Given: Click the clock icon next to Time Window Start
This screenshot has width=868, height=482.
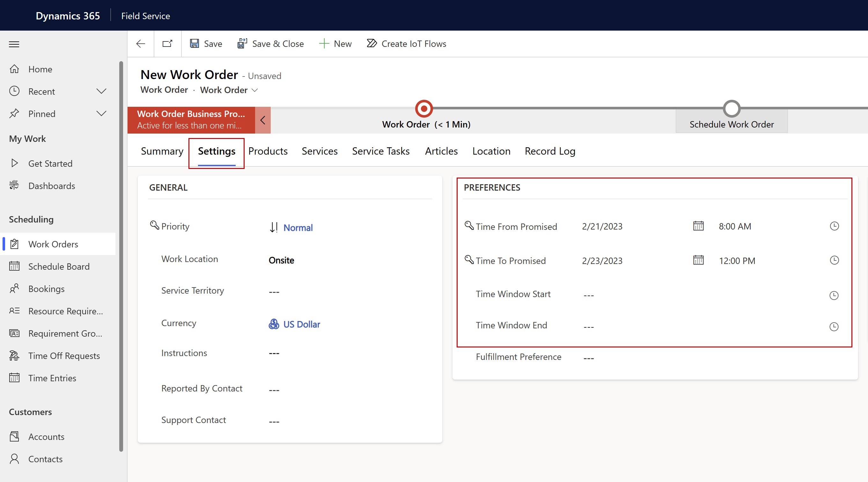Looking at the screenshot, I should (x=834, y=295).
